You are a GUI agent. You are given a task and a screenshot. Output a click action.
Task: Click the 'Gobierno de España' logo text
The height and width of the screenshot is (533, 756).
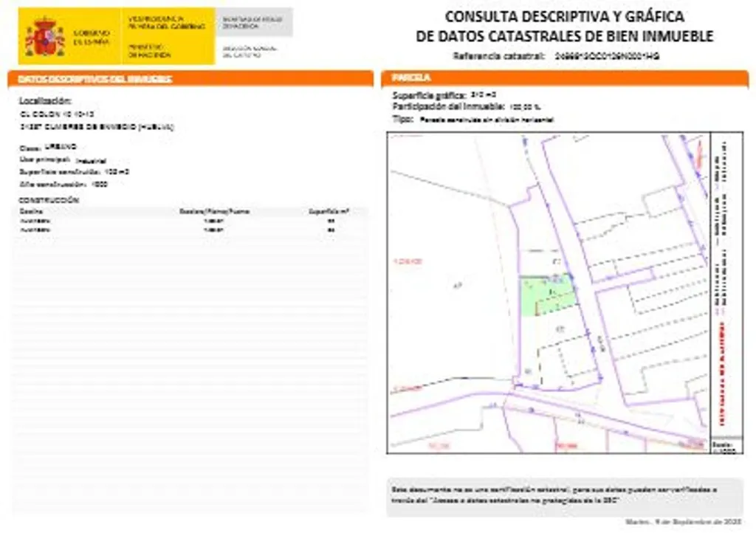point(92,37)
